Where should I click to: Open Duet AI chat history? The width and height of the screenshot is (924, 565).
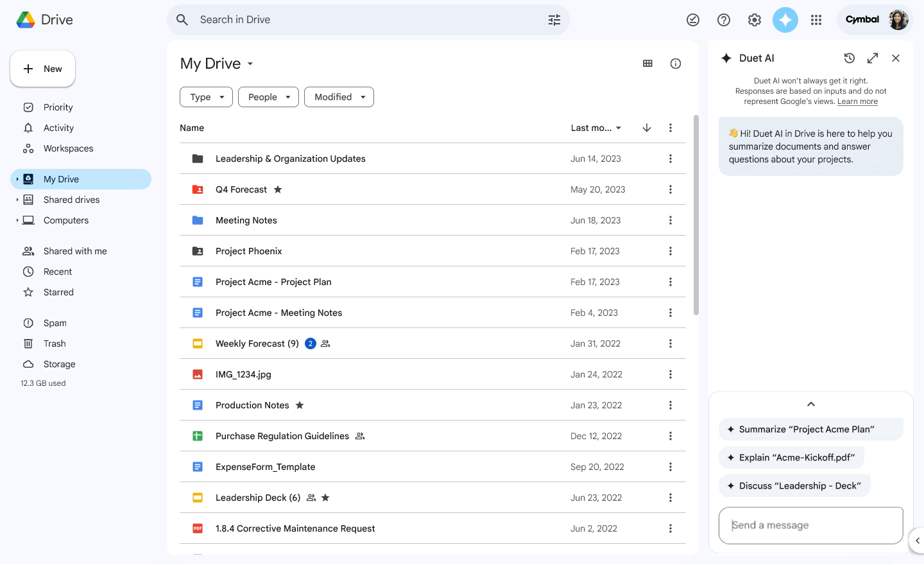(850, 58)
